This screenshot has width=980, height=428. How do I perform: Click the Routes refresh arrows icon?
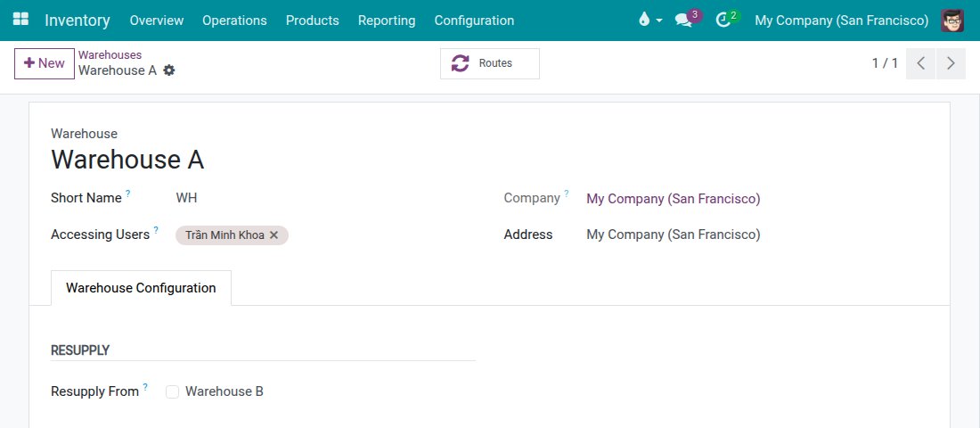coord(460,63)
